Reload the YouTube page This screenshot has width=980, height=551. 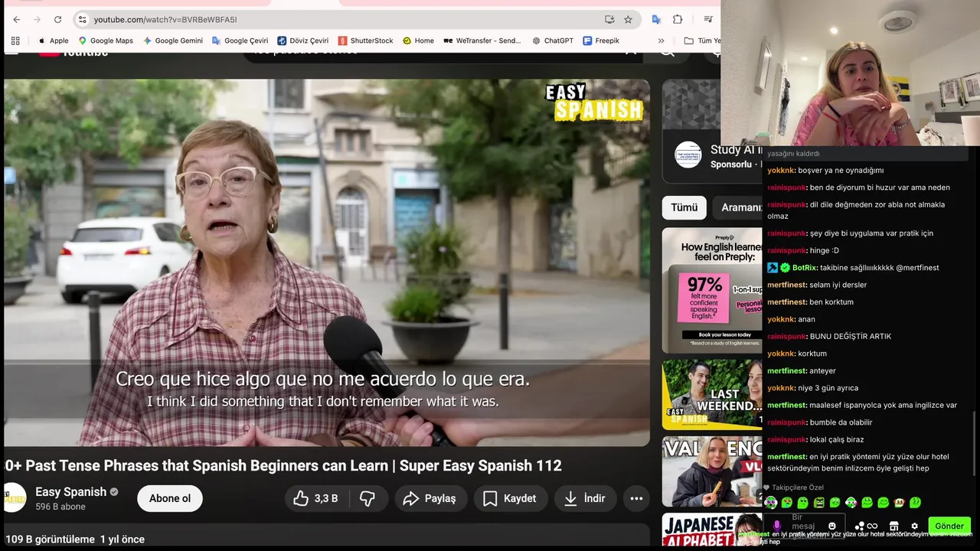[x=57, y=19]
